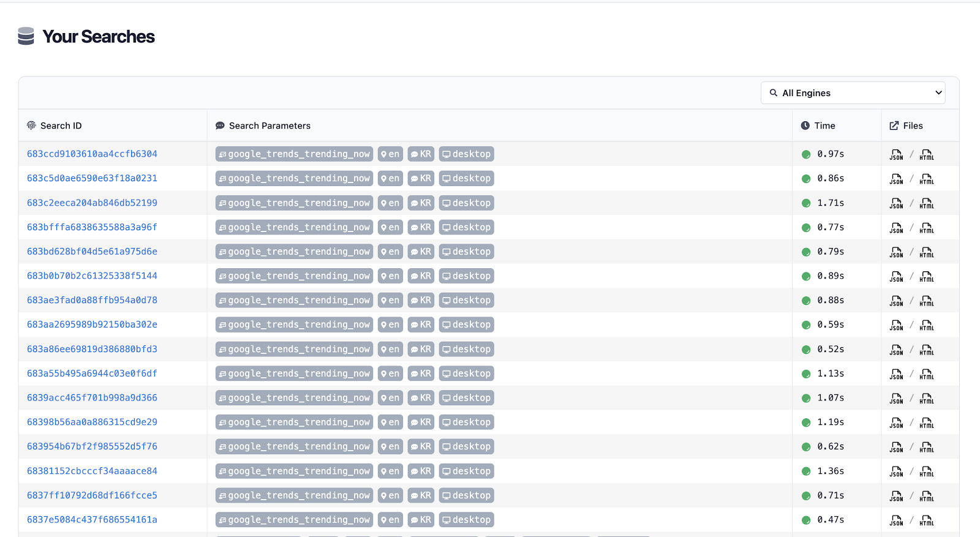Click the 0.47s time value
This screenshot has height=537, width=980.
coord(831,520)
